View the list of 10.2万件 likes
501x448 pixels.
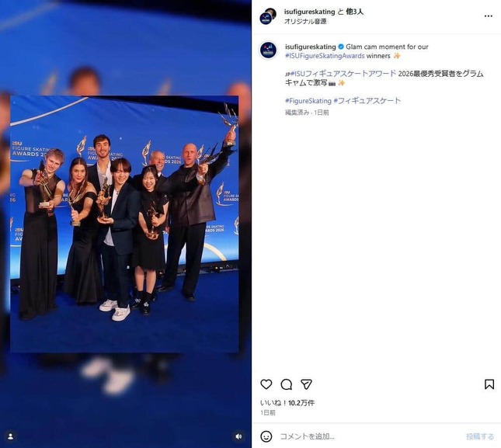click(287, 403)
